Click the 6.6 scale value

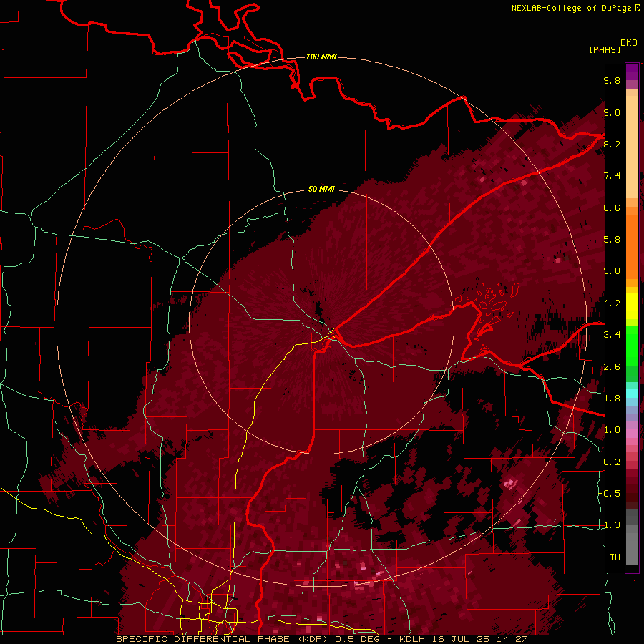tap(612, 208)
